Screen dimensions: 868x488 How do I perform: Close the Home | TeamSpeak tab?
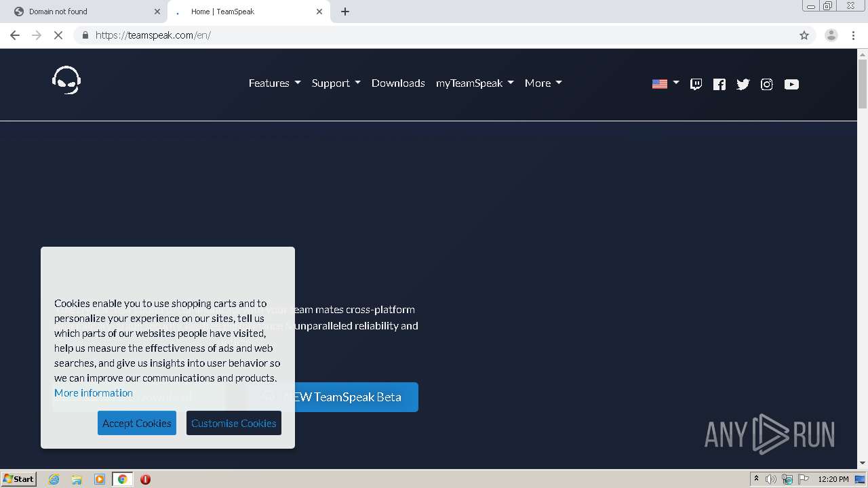click(x=319, y=12)
